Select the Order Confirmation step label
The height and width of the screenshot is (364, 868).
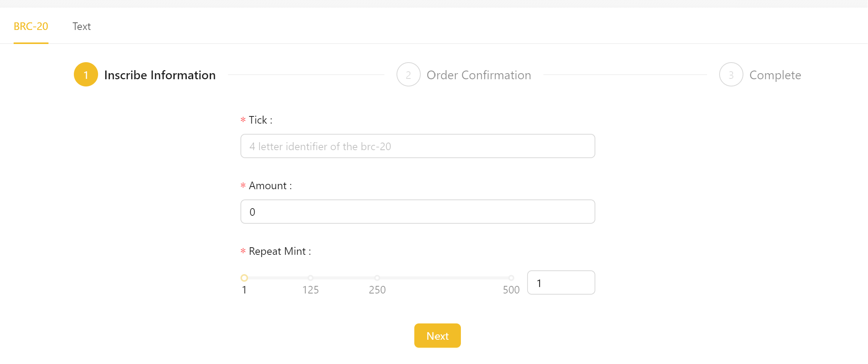[479, 75]
